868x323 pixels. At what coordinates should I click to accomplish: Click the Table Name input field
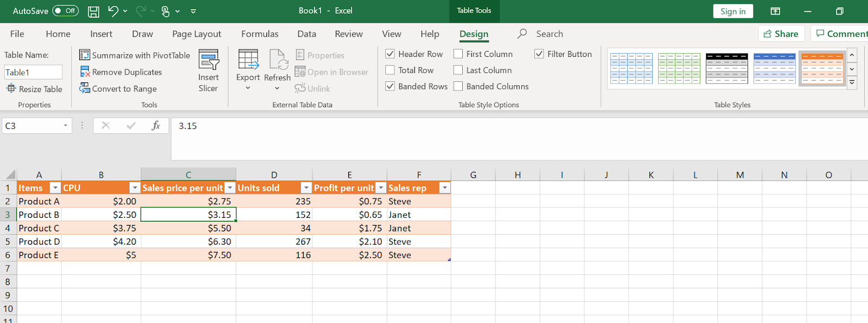point(33,72)
